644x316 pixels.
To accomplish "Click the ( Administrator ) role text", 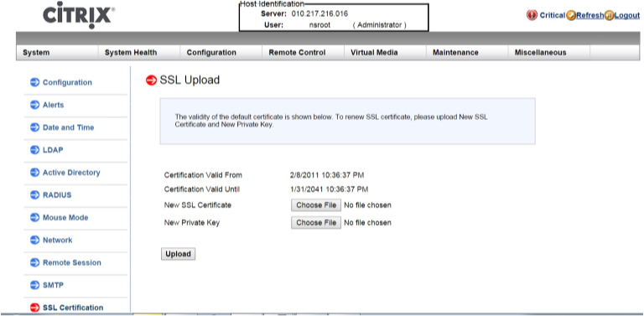I will point(380,25).
